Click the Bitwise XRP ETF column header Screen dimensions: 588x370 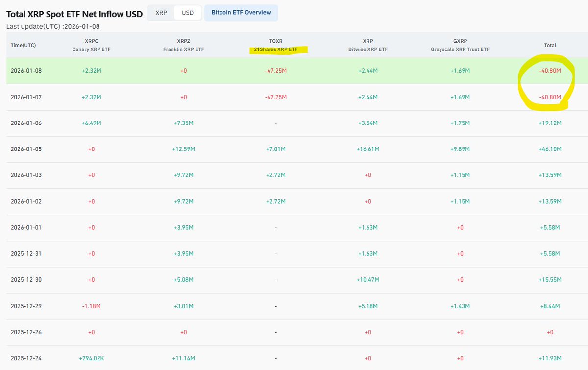pyautogui.click(x=367, y=45)
